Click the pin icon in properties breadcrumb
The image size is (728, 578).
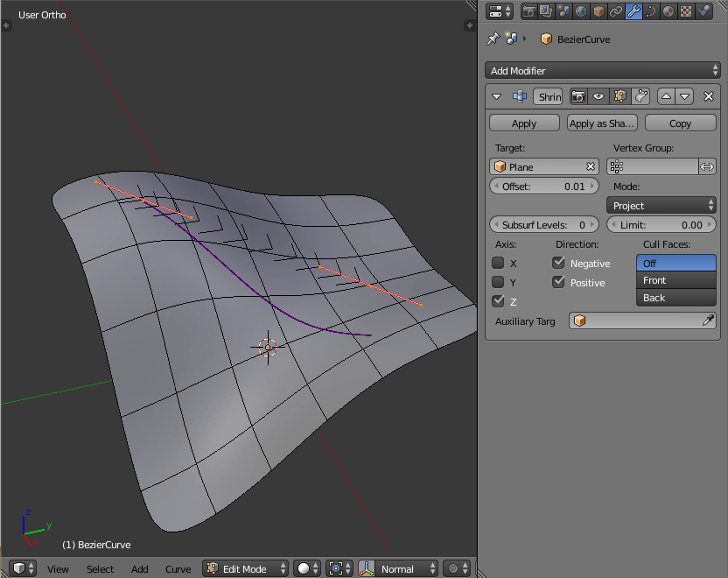coord(493,39)
